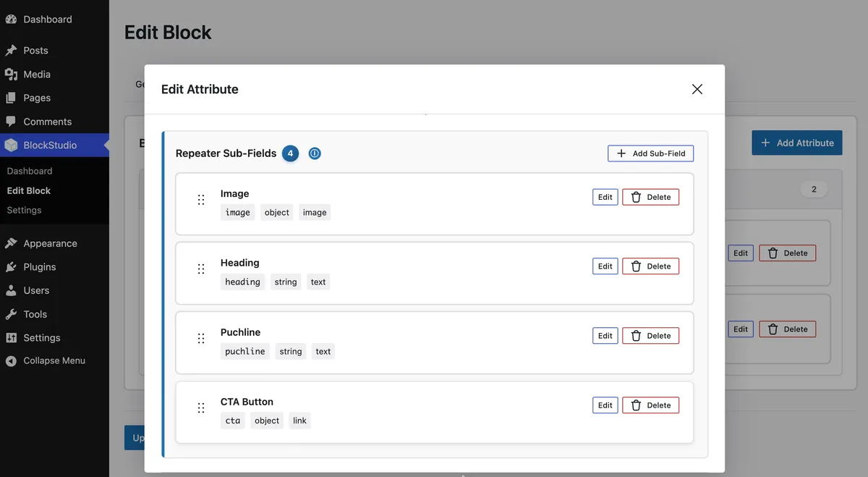Screen dimensions: 868x477
Task: Click the Plugins icon in admin menu
Action: pos(11,267)
